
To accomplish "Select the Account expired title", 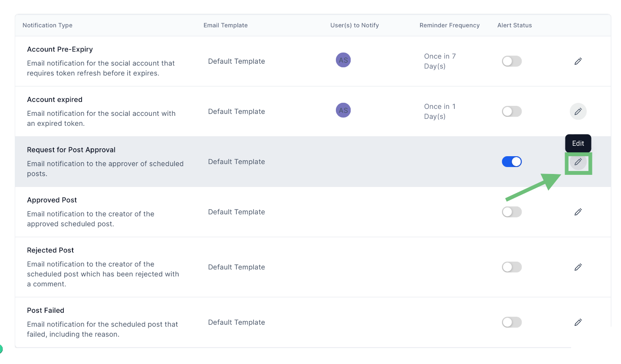I will [55, 100].
